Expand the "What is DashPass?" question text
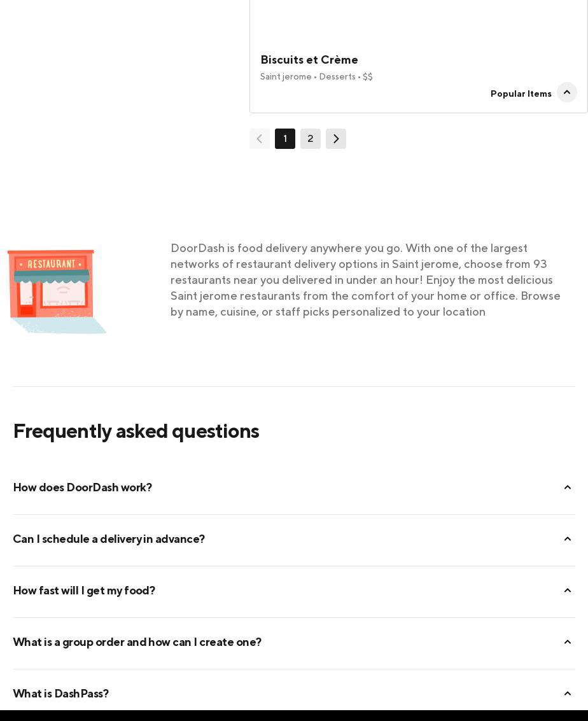The image size is (588, 721). (x=61, y=694)
